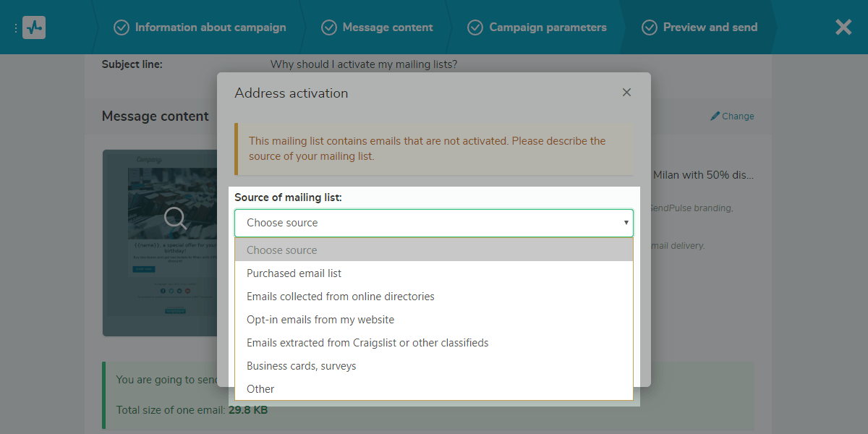Pick 'Emails extracted from Craigslist' option
Image resolution: width=868 pixels, height=434 pixels.
(x=367, y=343)
